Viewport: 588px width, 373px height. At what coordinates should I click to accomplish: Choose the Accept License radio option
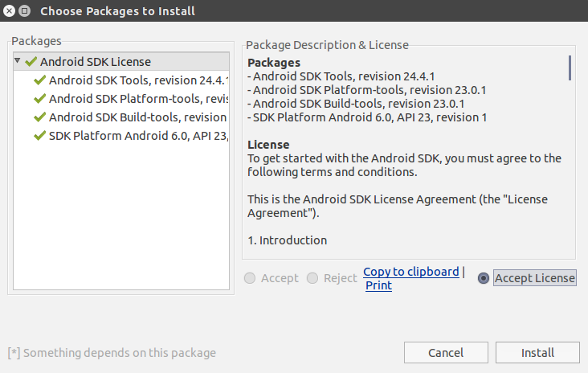[484, 278]
